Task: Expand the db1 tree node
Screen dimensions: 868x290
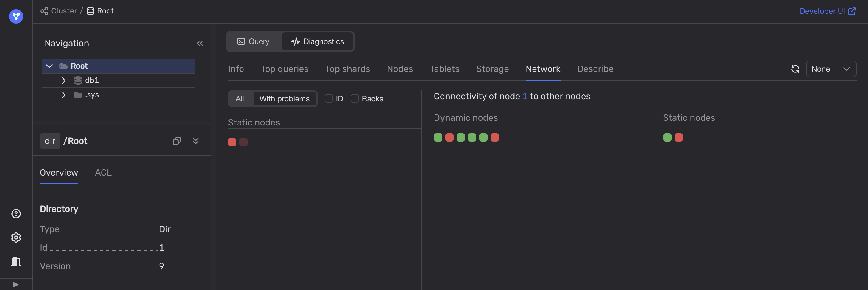Action: tap(63, 80)
